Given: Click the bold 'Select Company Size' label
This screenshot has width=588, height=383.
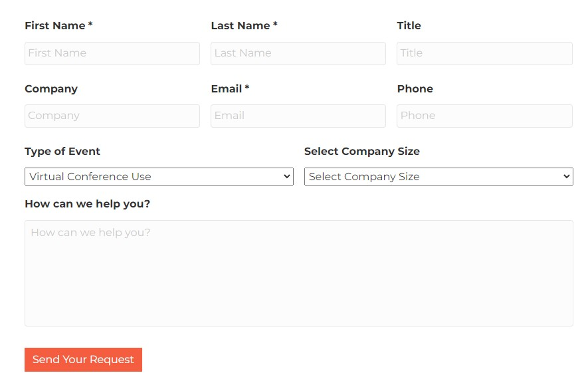Looking at the screenshot, I should click(362, 151).
